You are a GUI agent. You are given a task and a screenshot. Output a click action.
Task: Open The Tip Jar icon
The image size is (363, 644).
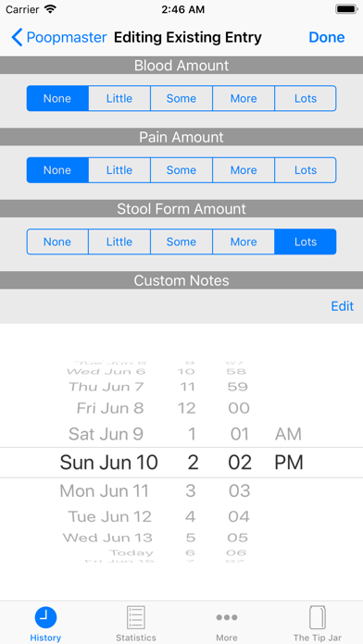[318, 617]
